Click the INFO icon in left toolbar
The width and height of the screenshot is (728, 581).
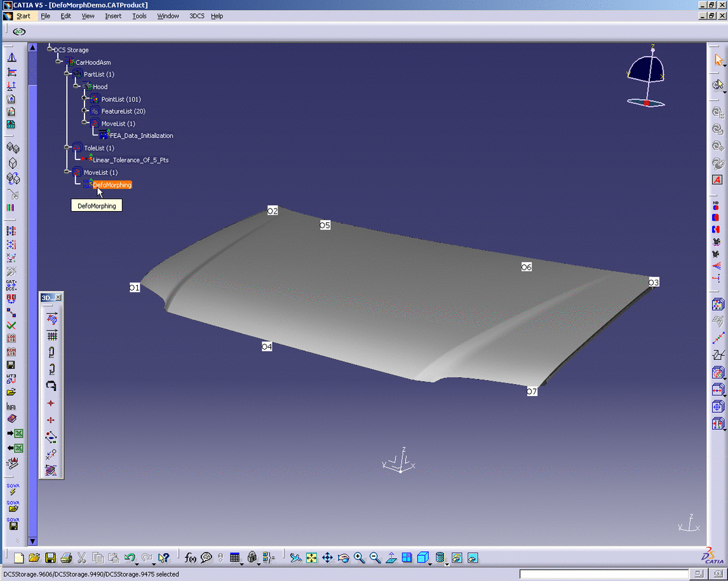[11, 406]
